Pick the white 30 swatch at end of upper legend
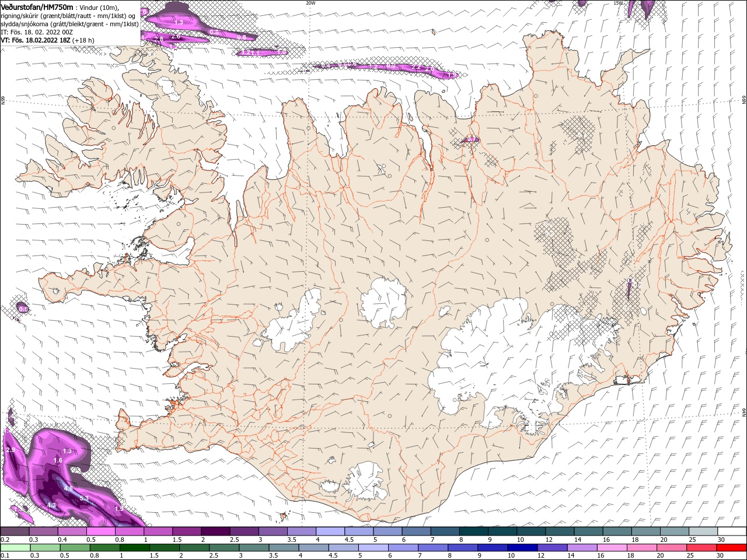This screenshot has width=747, height=560. click(731, 531)
